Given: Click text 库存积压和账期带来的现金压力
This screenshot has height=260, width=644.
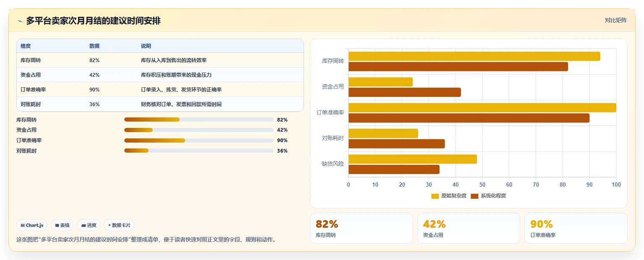Looking at the screenshot, I should click(176, 75).
